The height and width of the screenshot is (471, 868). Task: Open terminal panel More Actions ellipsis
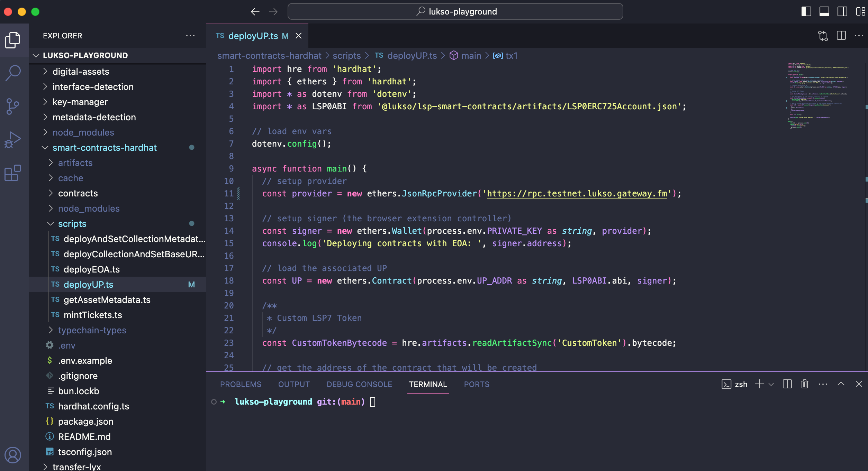pos(823,384)
